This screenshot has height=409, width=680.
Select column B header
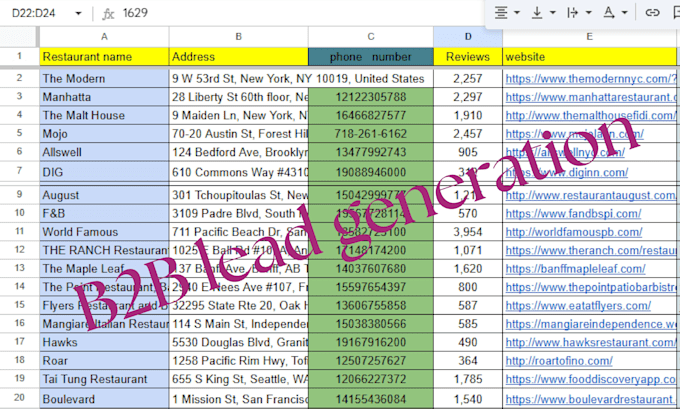click(x=239, y=37)
